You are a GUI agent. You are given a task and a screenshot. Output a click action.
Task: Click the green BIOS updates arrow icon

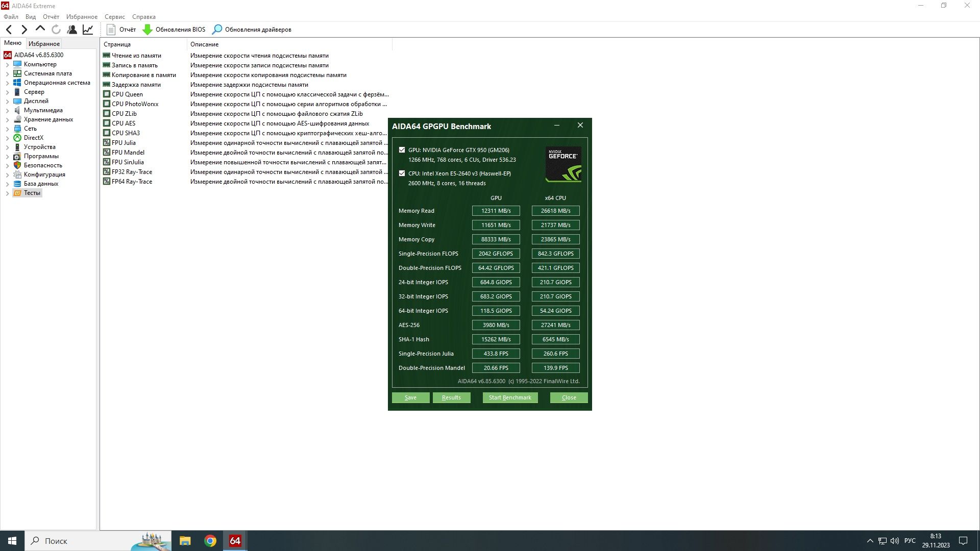[148, 30]
